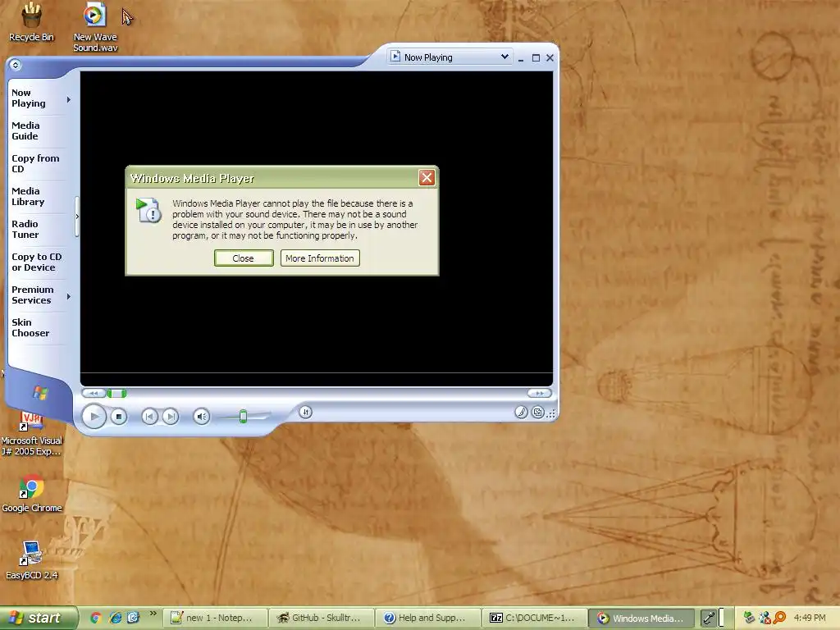Open the Premium Services tab
The width and height of the screenshot is (840, 630).
tap(33, 294)
